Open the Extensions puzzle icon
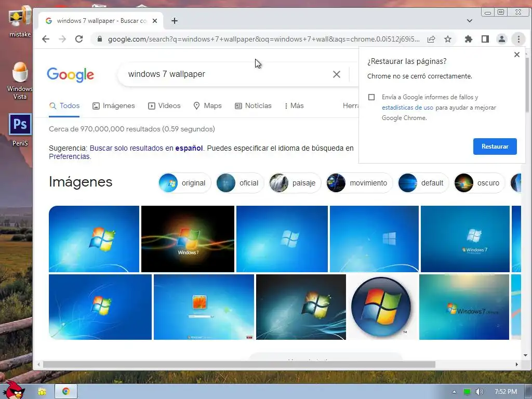This screenshot has height=399, width=532. [x=469, y=39]
